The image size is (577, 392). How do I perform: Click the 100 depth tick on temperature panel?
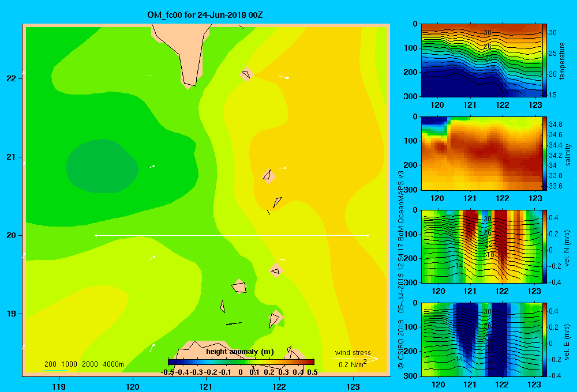click(x=411, y=48)
